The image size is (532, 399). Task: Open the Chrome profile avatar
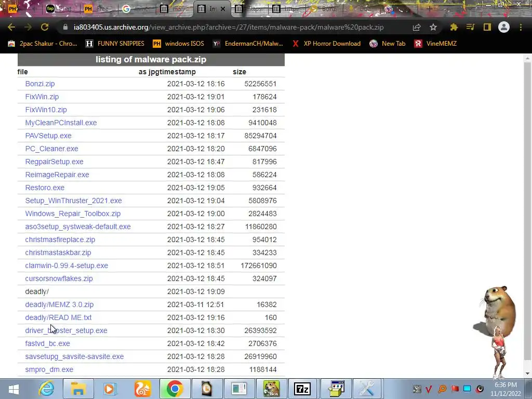pos(504,27)
